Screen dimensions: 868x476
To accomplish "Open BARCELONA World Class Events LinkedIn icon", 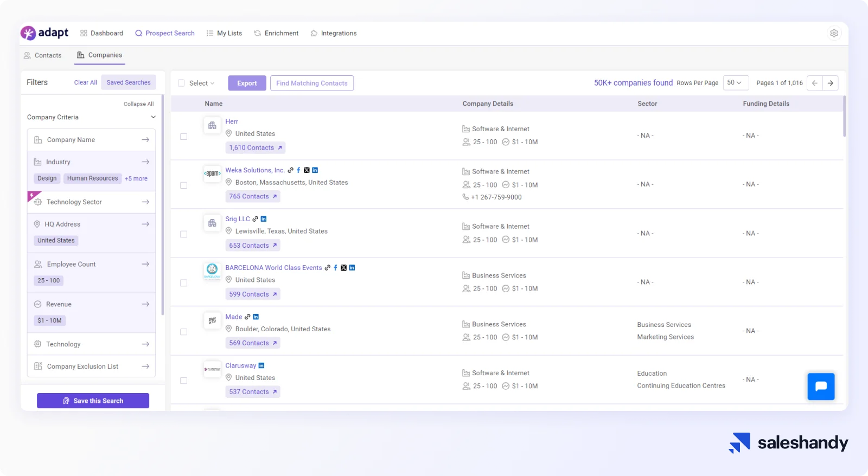I will point(352,268).
